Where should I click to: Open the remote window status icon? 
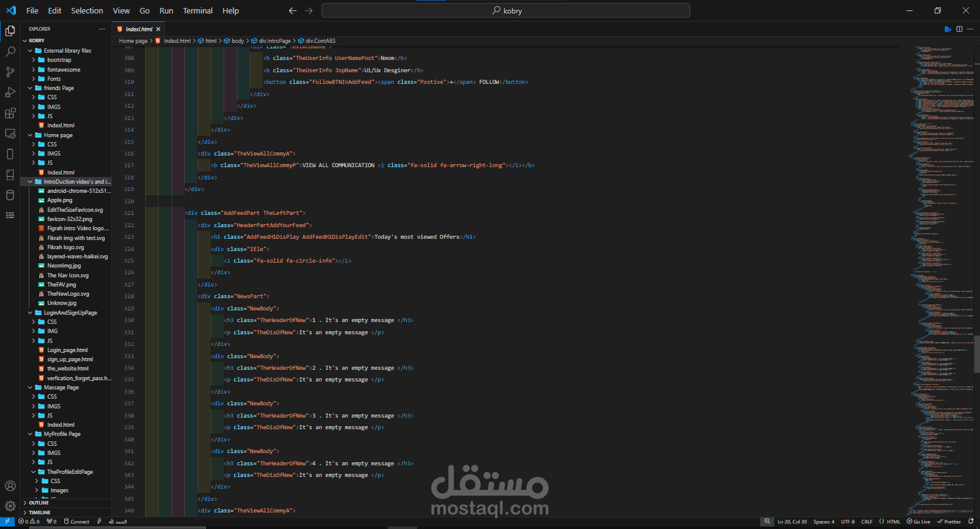pos(7,522)
